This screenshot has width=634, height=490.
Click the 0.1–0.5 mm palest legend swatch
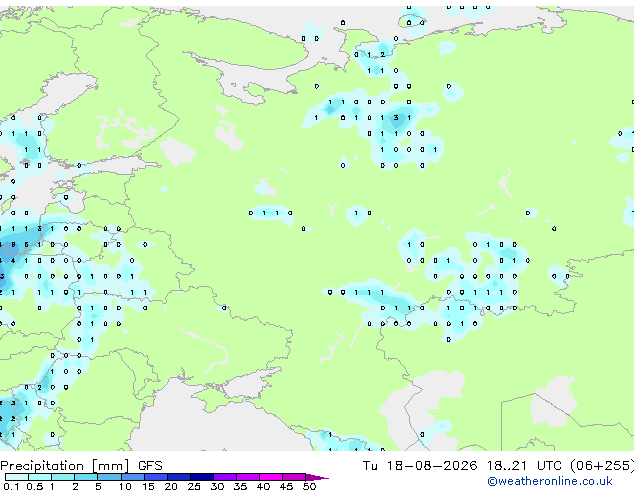17,477
